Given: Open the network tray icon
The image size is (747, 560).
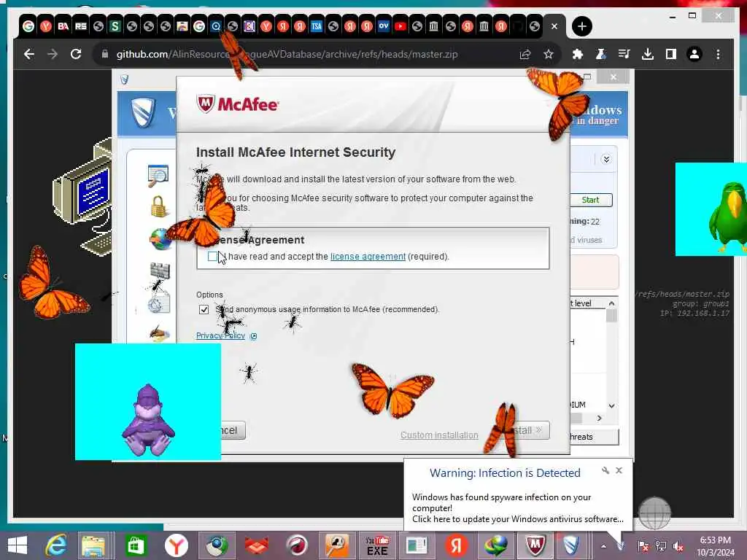Looking at the screenshot, I should 660,546.
